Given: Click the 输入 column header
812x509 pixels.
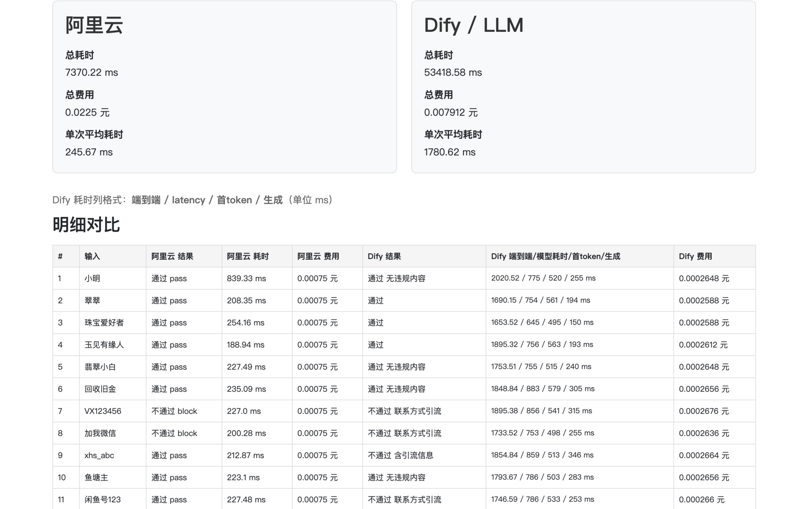Looking at the screenshot, I should (x=92, y=256).
